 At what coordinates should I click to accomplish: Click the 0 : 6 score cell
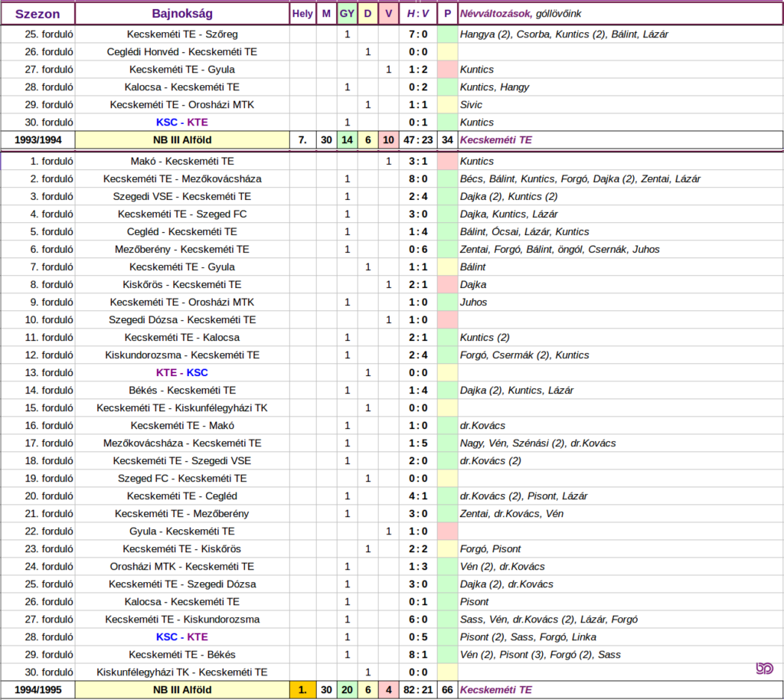pos(418,250)
